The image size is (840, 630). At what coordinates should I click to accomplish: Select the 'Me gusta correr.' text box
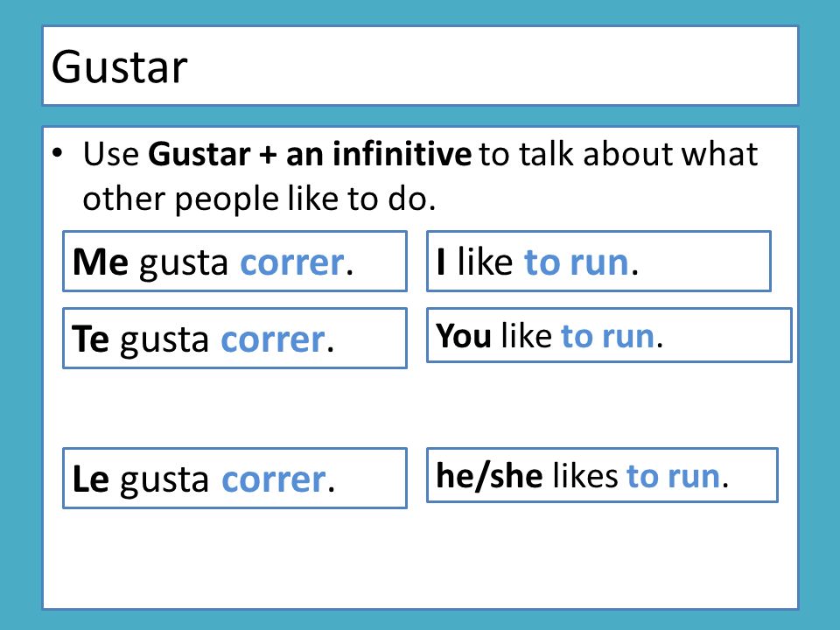coord(234,262)
